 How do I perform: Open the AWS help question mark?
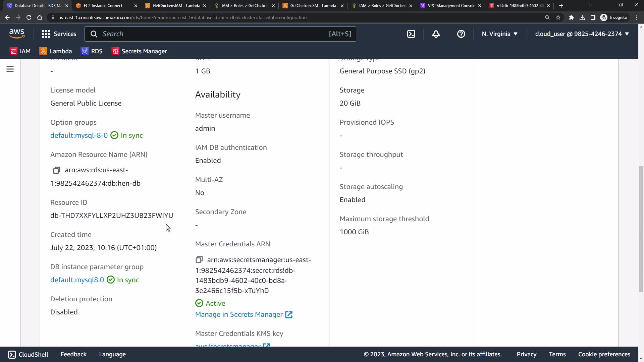click(x=461, y=34)
